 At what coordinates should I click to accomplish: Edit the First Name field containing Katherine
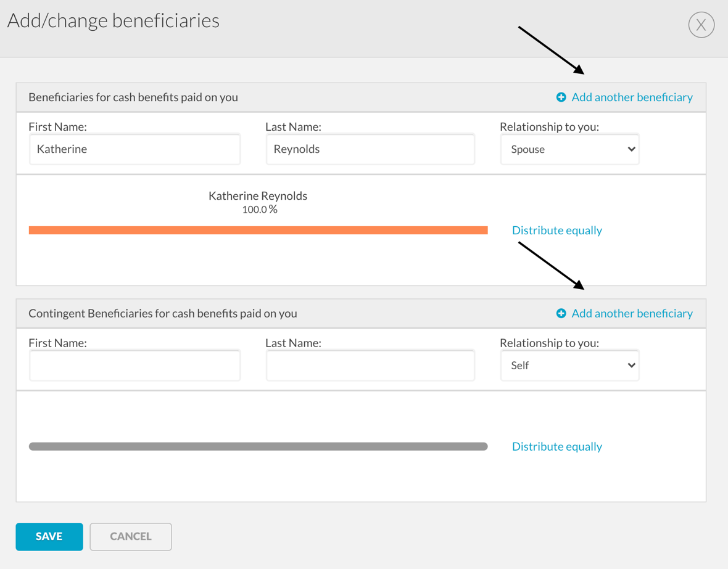point(134,150)
